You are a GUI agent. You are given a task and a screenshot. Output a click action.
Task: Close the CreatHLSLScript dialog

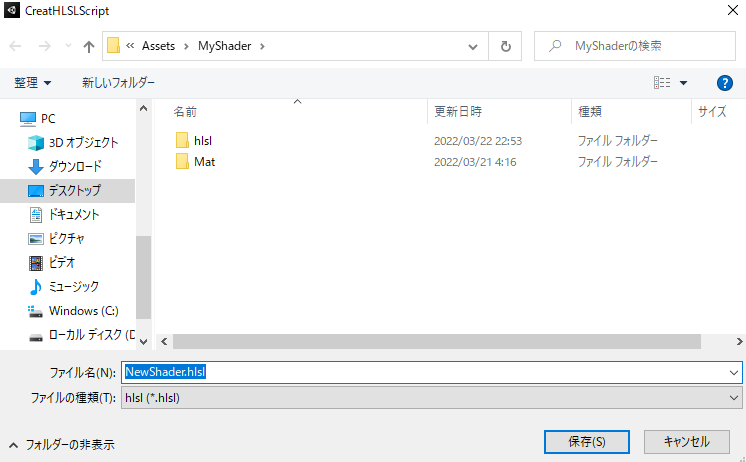click(x=733, y=10)
